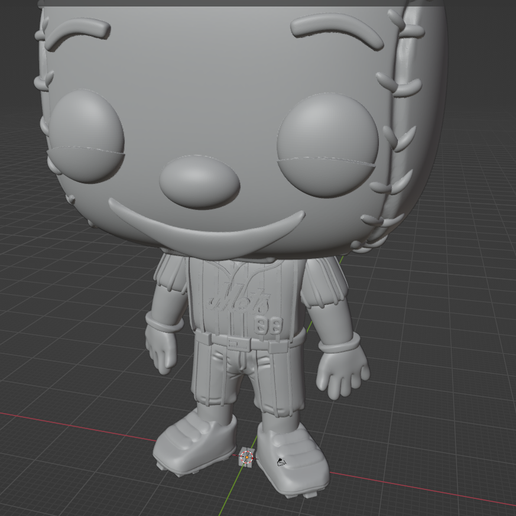Click the 3D cursor between the feet
The width and height of the screenshot is (516, 516).
pos(246,457)
